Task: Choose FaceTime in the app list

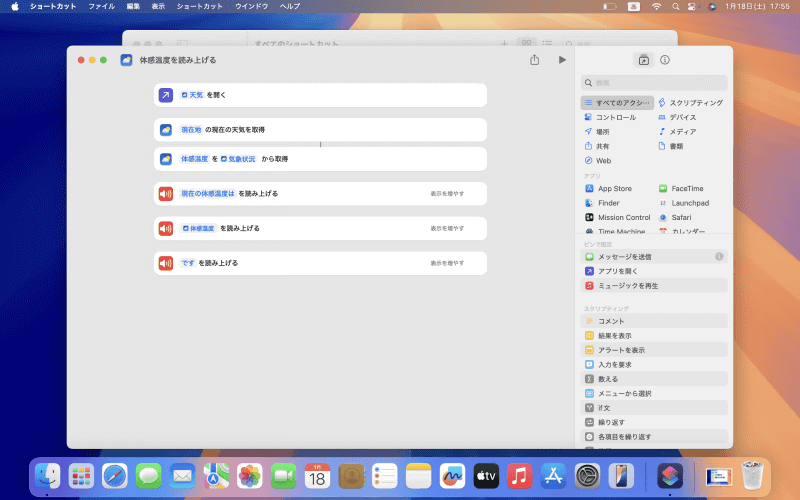Action: click(681, 188)
